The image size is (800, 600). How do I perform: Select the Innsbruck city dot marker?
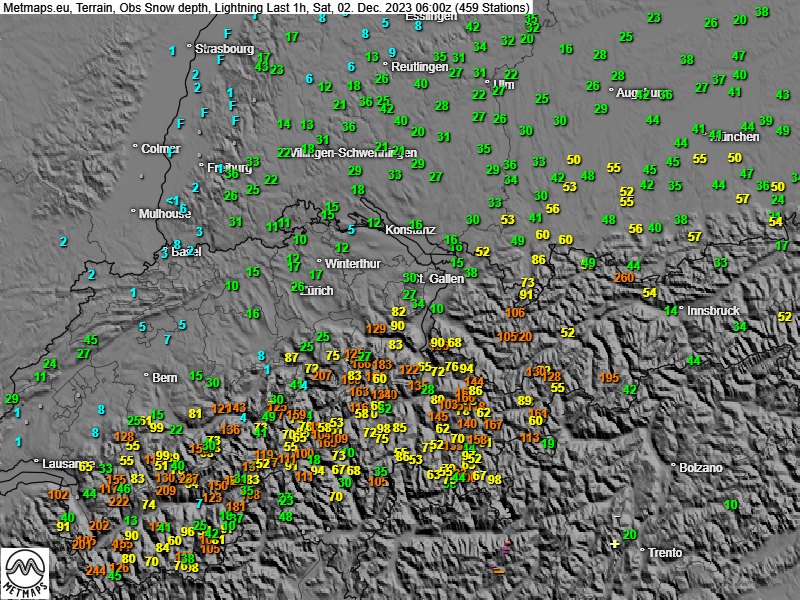pos(680,310)
